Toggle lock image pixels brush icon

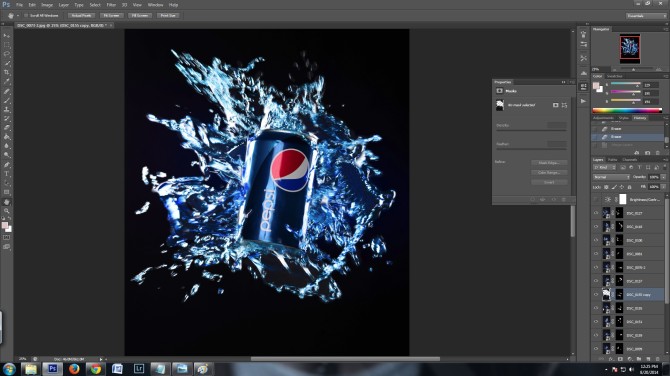point(614,187)
